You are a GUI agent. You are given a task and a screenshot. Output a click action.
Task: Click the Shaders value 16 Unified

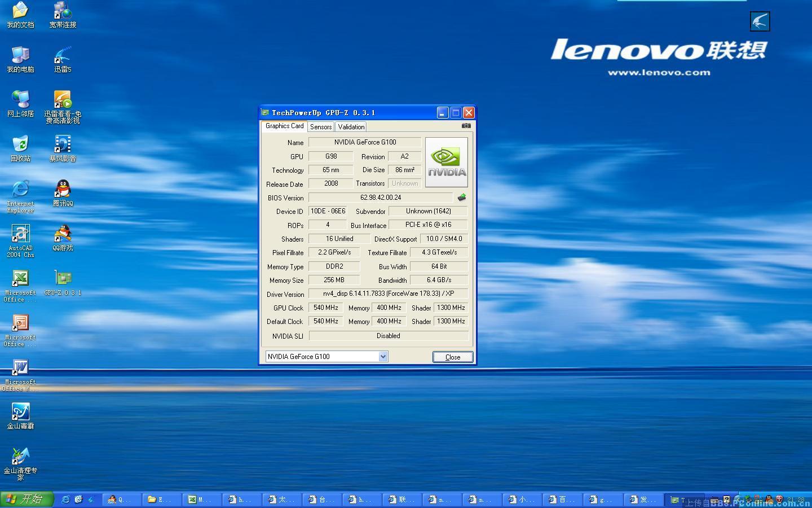(339, 239)
